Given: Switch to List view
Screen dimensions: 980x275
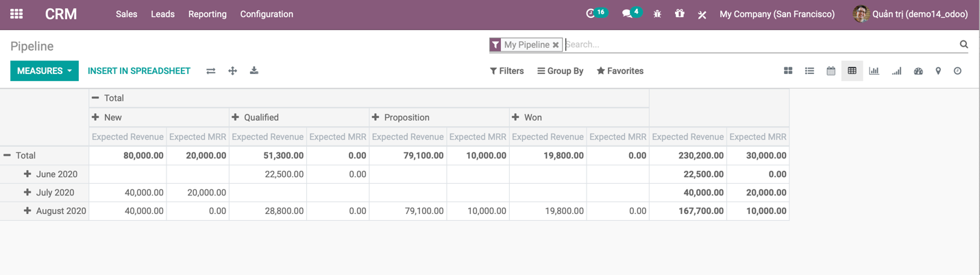Looking at the screenshot, I should pos(809,71).
